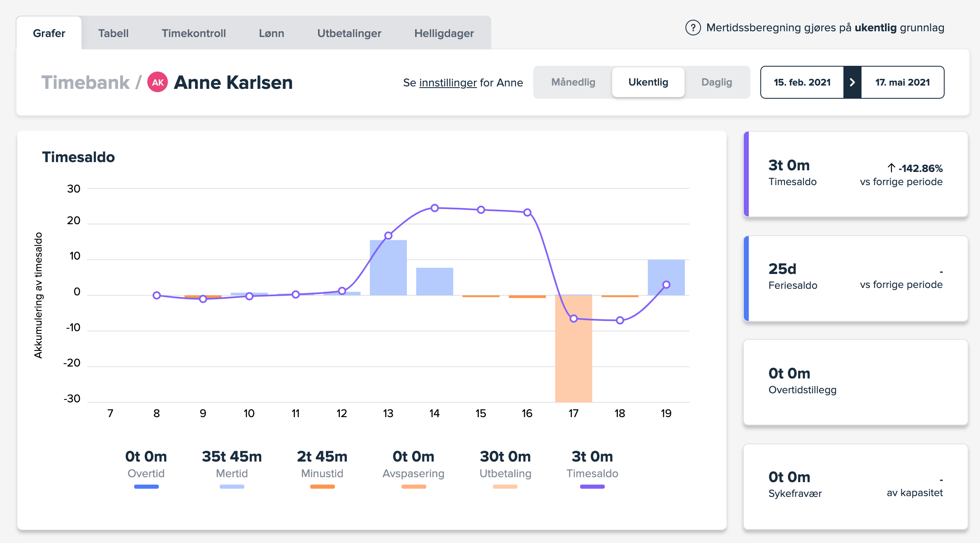Viewport: 980px width, 543px height.
Task: Select the Ukentlig view option
Action: click(x=648, y=82)
